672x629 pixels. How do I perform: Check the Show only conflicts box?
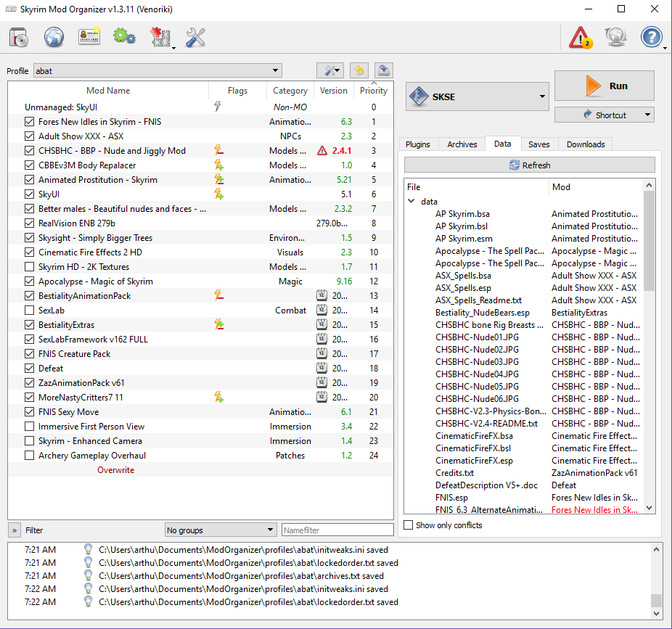coord(409,525)
